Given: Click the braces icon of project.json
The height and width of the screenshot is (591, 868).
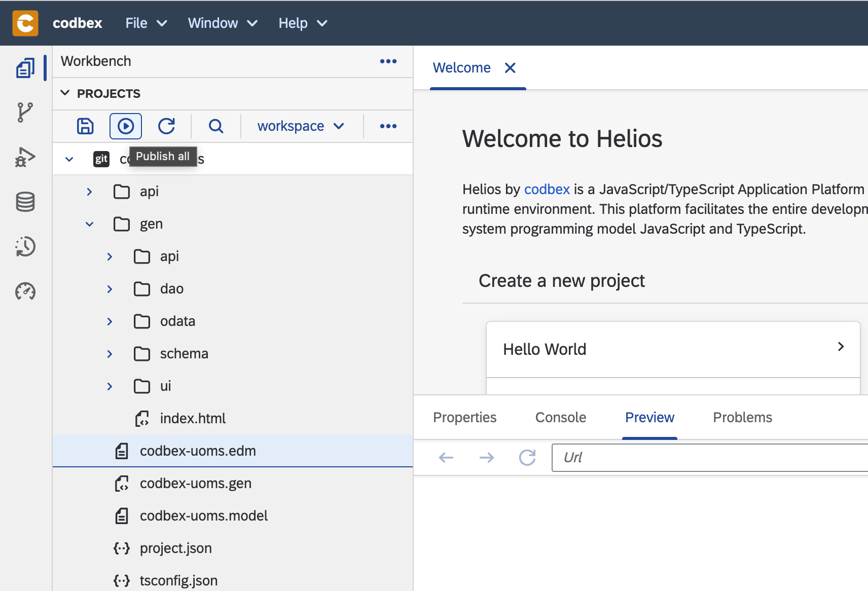Looking at the screenshot, I should pyautogui.click(x=122, y=548).
